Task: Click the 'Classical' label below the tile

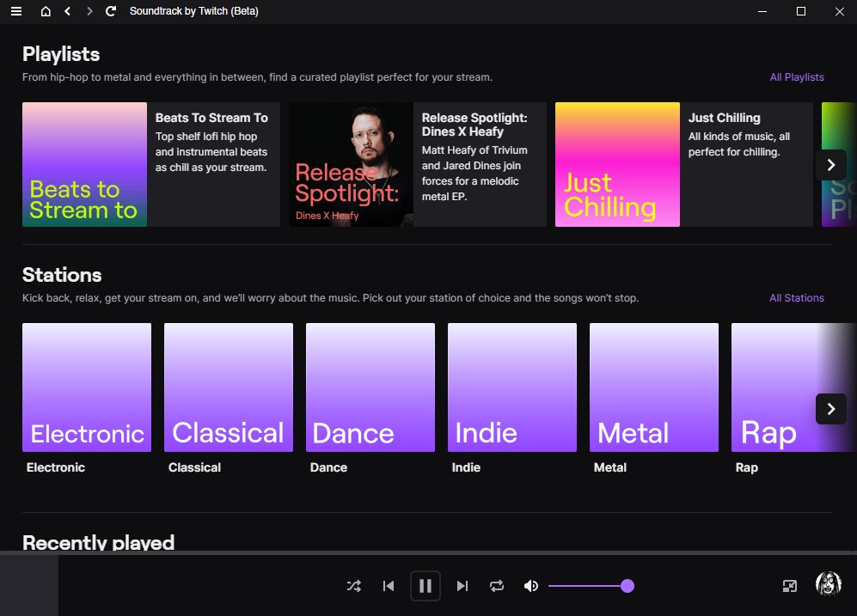Action: coord(194,467)
